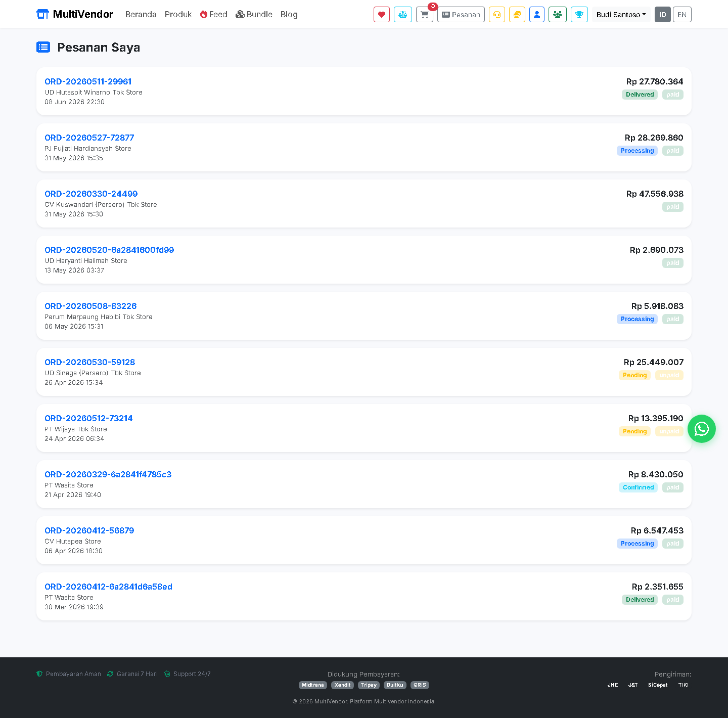Switch language to ID
Image resolution: width=728 pixels, height=718 pixels.
click(x=663, y=15)
